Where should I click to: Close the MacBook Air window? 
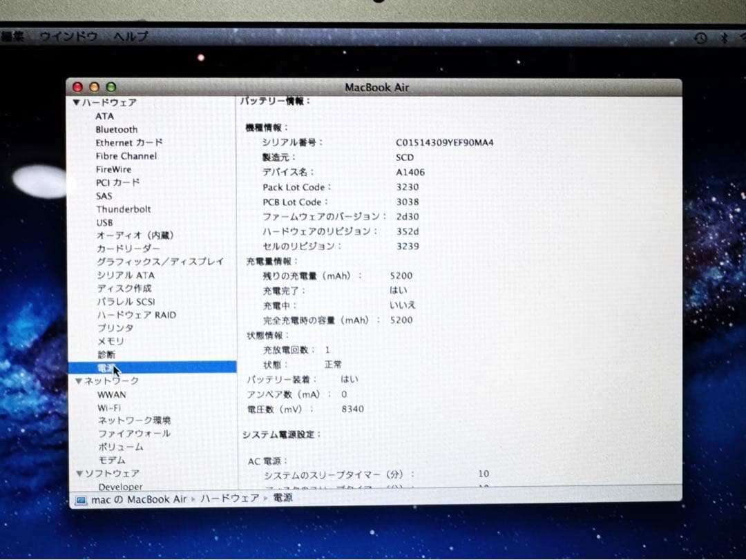(77, 87)
